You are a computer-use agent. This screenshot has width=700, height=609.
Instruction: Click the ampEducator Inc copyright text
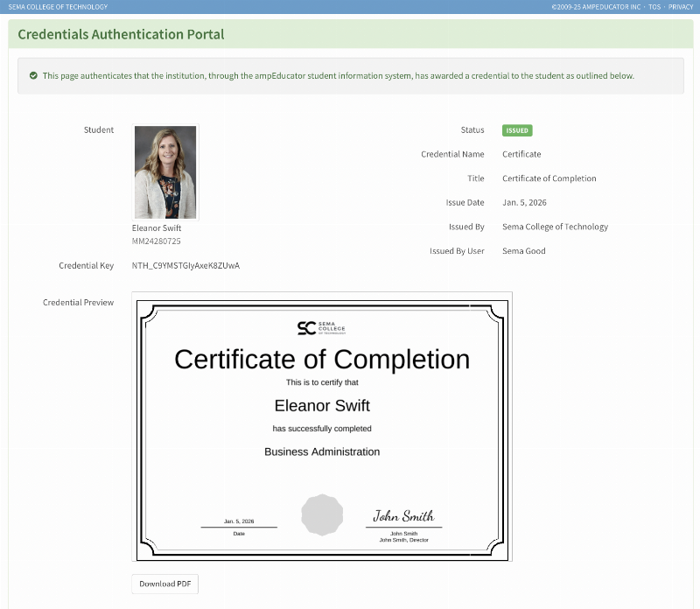pyautogui.click(x=596, y=7)
